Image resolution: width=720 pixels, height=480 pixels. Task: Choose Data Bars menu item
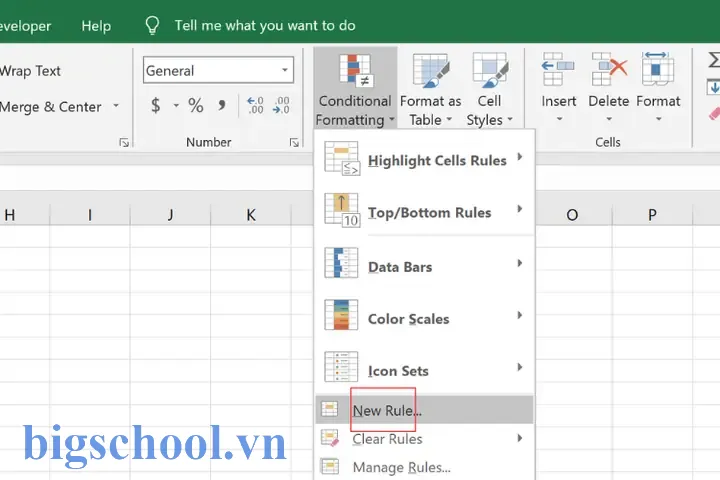(x=425, y=264)
